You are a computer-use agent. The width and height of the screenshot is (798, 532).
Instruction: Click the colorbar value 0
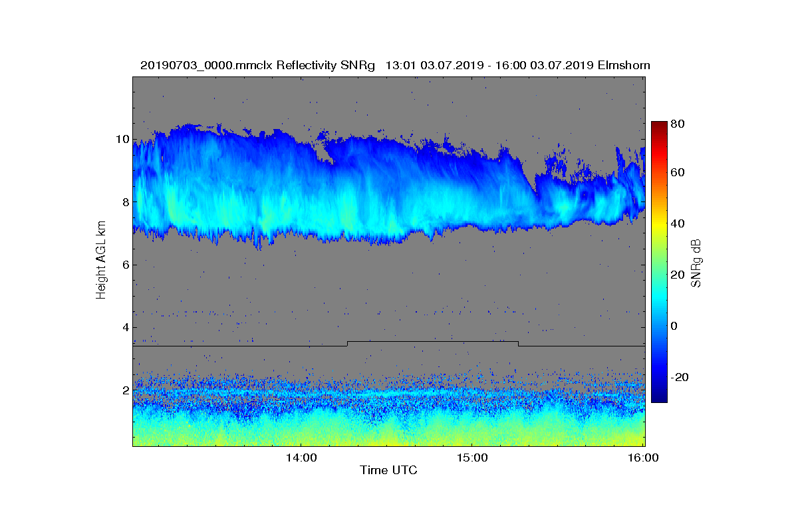(674, 326)
